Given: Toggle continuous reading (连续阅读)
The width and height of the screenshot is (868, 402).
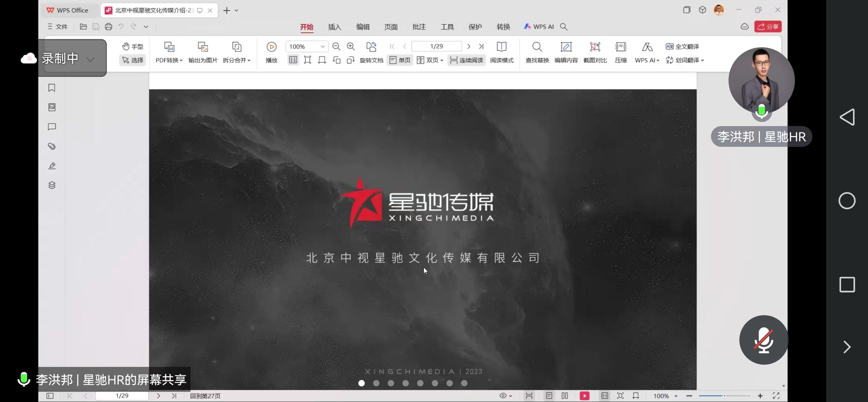Looking at the screenshot, I should tap(467, 60).
